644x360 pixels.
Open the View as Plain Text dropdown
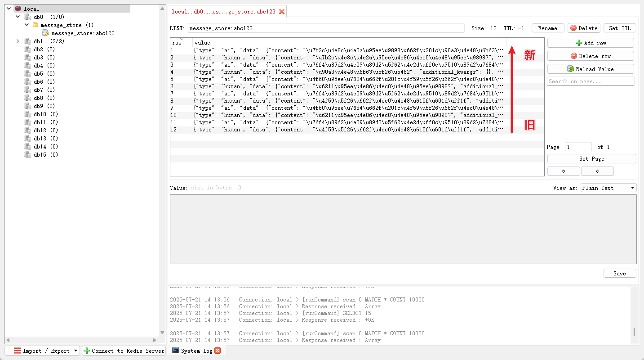[x=608, y=188]
